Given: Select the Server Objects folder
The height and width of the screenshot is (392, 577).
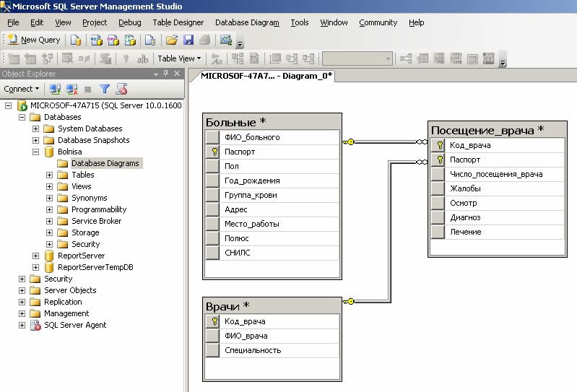Looking at the screenshot, I should (70, 290).
